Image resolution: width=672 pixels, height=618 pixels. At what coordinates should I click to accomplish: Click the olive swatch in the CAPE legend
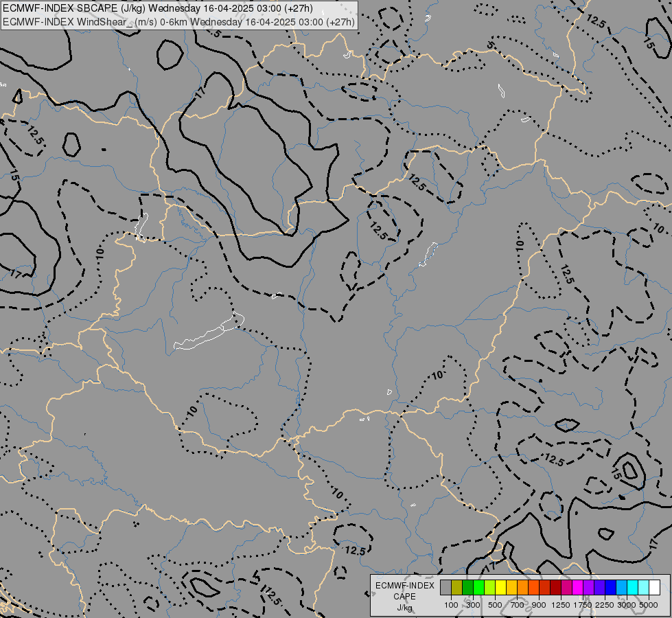coord(457,587)
